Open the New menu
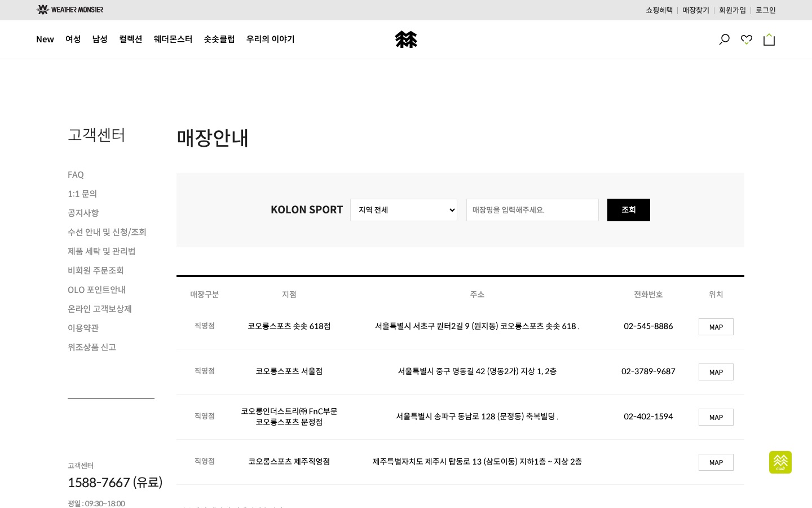Image resolution: width=812 pixels, height=508 pixels. click(45, 39)
